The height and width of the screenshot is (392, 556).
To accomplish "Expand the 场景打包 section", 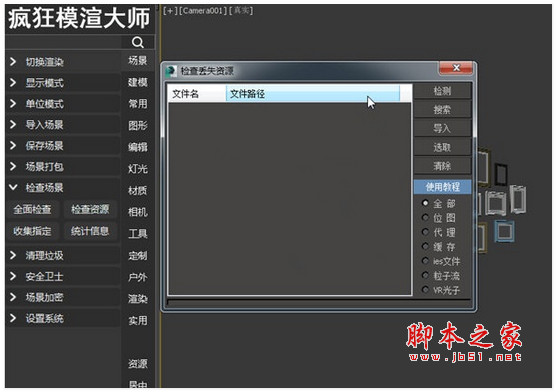I will 63,167.
